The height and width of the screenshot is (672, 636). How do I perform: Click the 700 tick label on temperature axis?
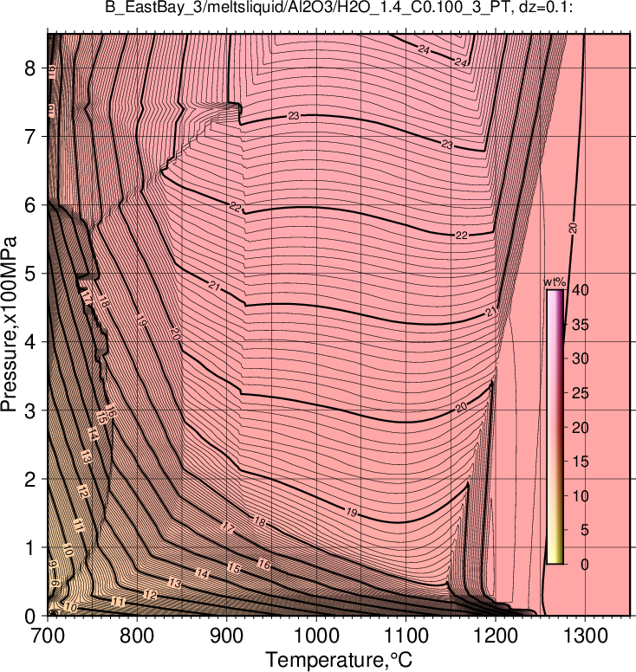[48, 636]
